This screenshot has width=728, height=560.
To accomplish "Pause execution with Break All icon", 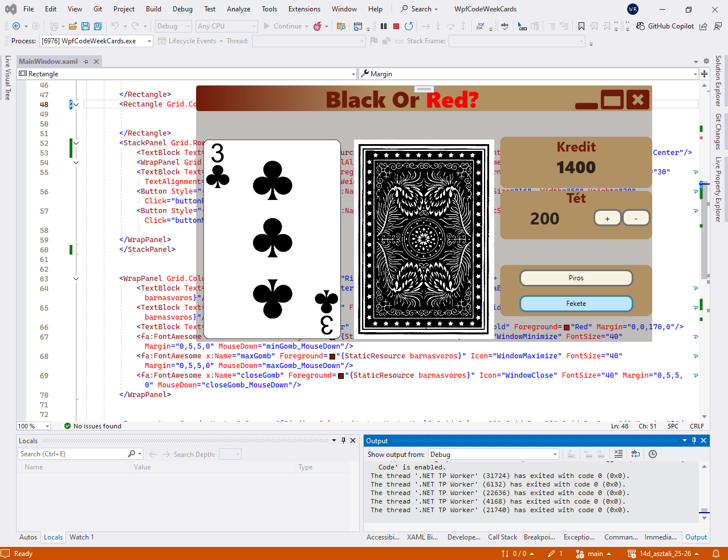I will [384, 26].
